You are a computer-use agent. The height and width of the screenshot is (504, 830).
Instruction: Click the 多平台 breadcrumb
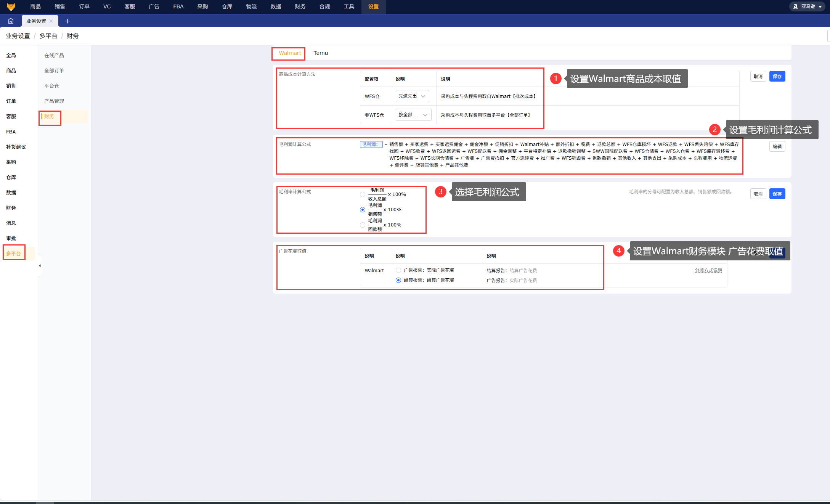click(48, 36)
